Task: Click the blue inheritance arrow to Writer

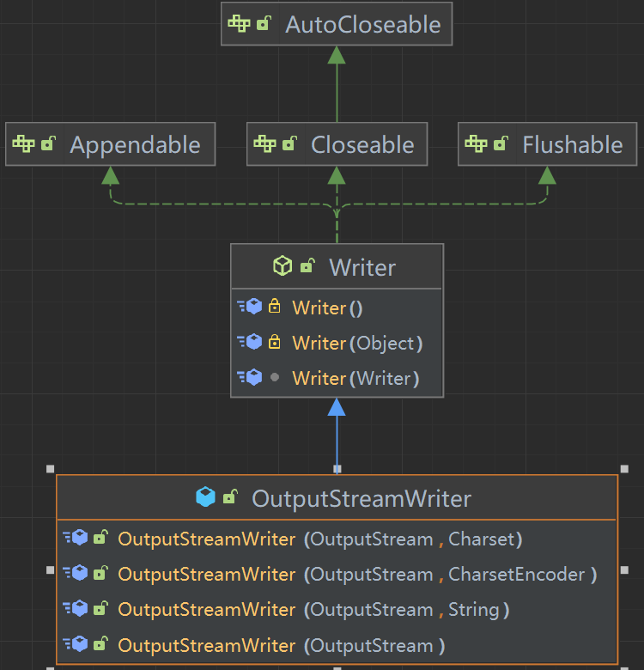Action: pos(337,438)
